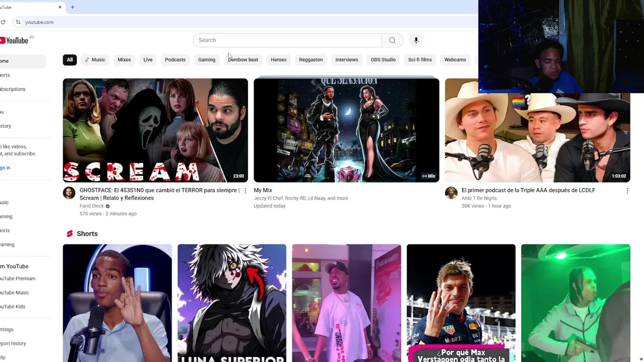Select the Heroes chip
Screen dimensions: 644x362
pos(279,60)
